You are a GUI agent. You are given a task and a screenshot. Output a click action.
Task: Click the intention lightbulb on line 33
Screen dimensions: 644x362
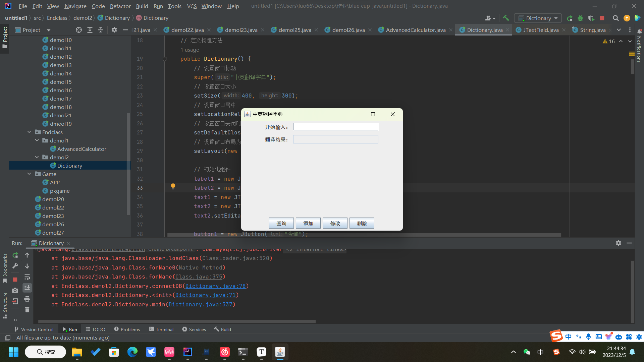click(x=173, y=186)
